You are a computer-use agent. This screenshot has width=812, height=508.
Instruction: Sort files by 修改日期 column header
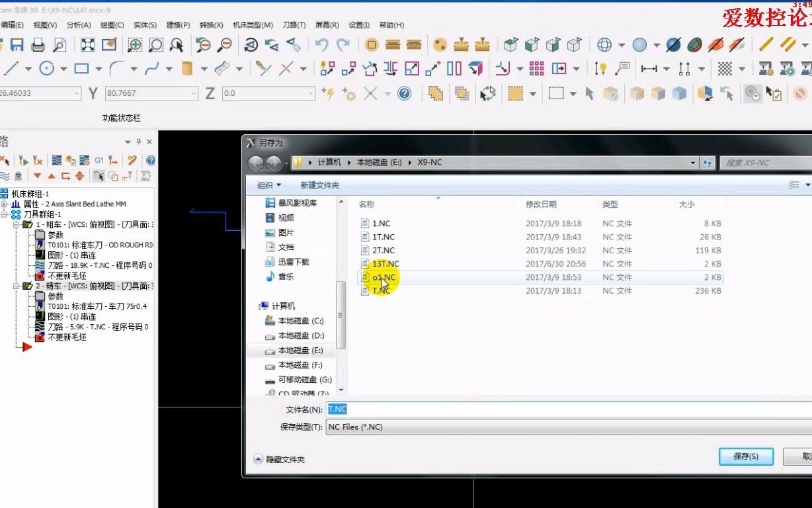[x=541, y=204]
